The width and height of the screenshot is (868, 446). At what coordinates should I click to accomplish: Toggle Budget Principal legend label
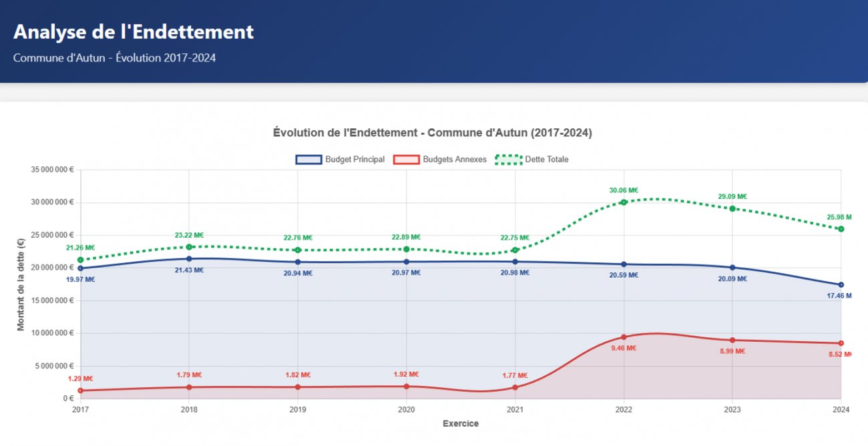[x=355, y=160]
